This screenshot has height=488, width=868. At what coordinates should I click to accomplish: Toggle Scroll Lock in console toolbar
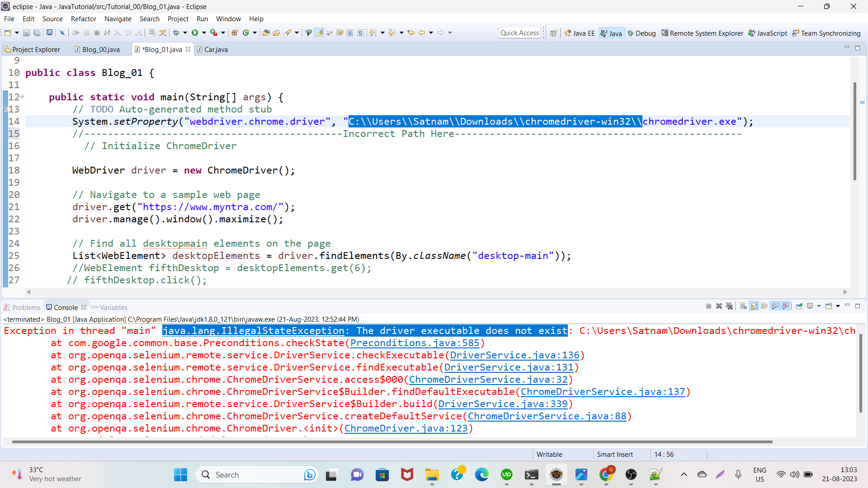point(754,306)
